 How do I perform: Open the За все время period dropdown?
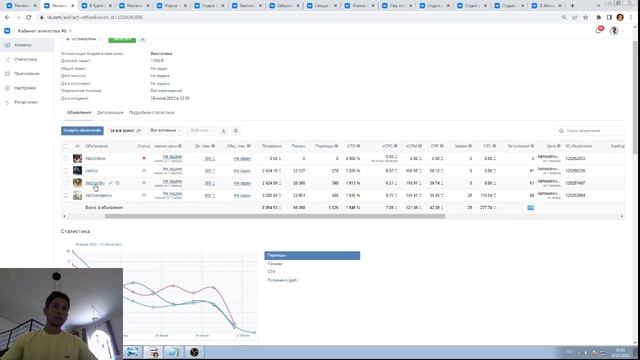[x=125, y=131]
